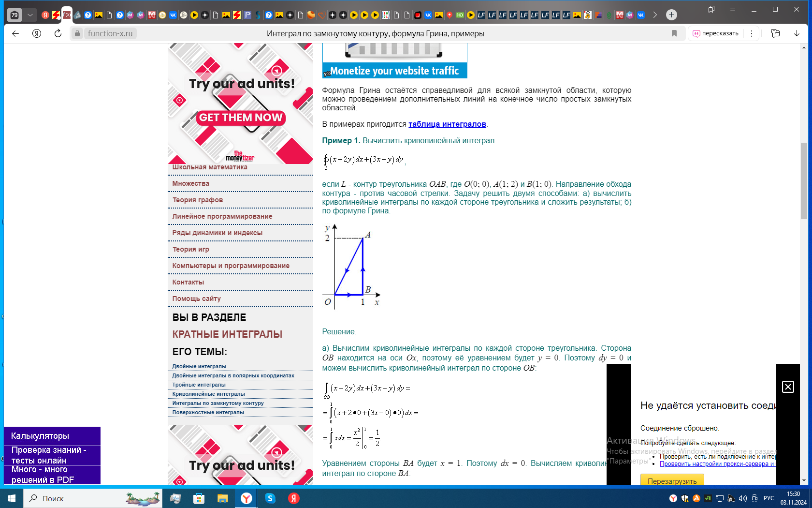The height and width of the screenshot is (508, 812).
Task: Open the Калькуляторы purple panel link
Action: pos(52,436)
